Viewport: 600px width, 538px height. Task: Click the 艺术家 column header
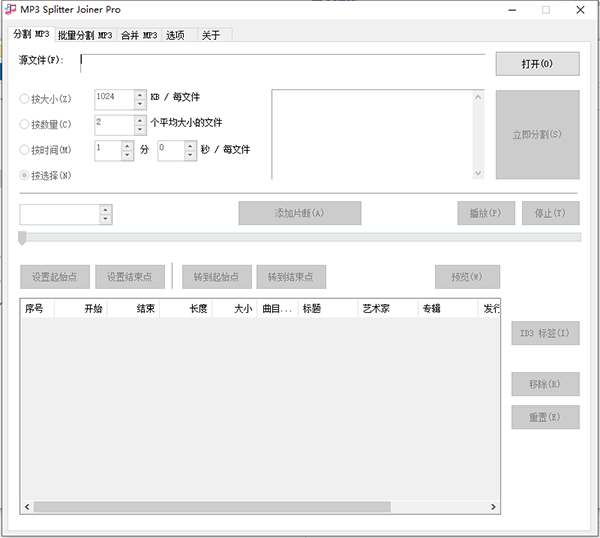388,308
